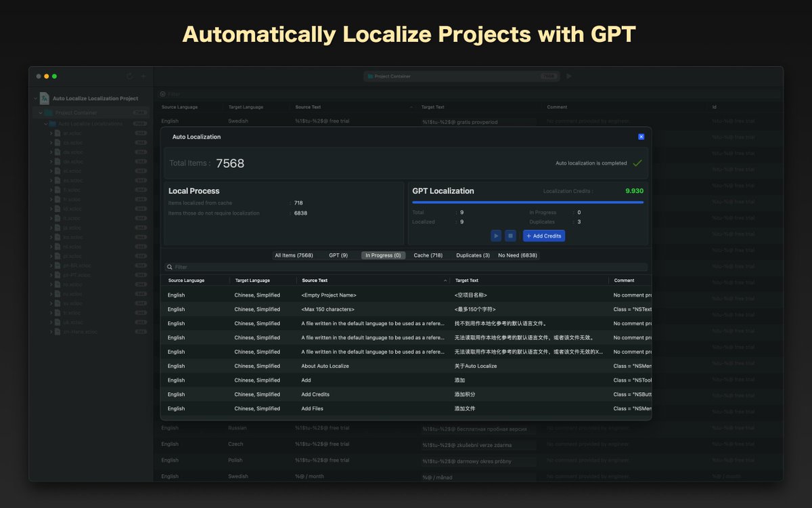The height and width of the screenshot is (508, 812).
Task: Expand the pt-BR.xcloc tree item
Action: [x=51, y=266]
